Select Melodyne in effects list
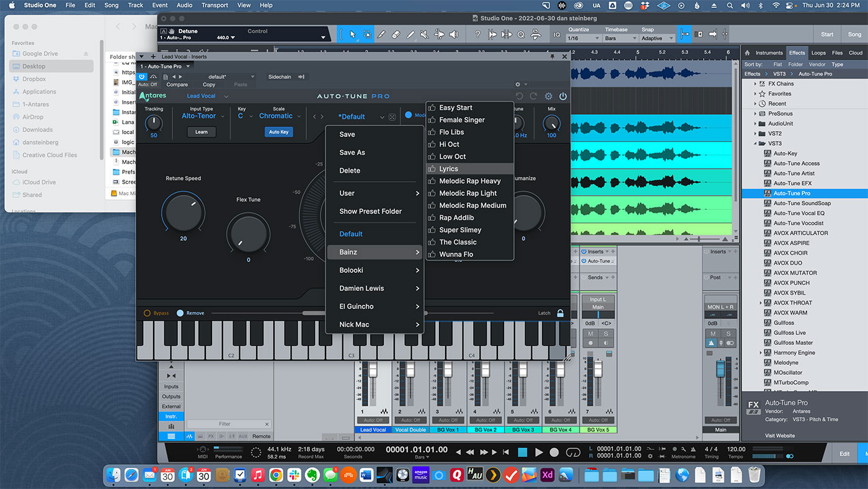 [x=786, y=362]
